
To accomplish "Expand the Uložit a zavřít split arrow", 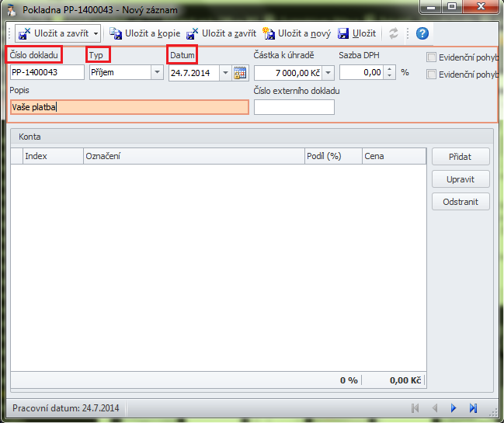I will click(96, 33).
